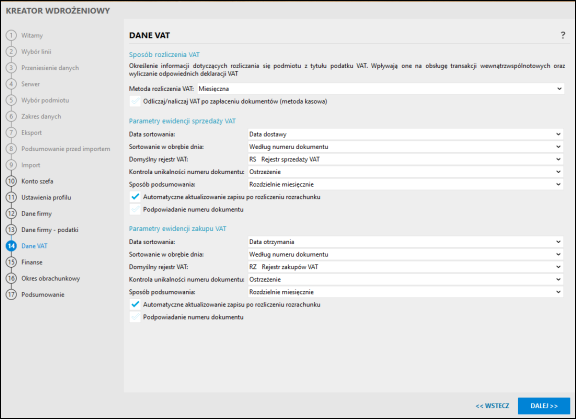Click the DALEJ >> button
576x419 pixels.
point(544,406)
